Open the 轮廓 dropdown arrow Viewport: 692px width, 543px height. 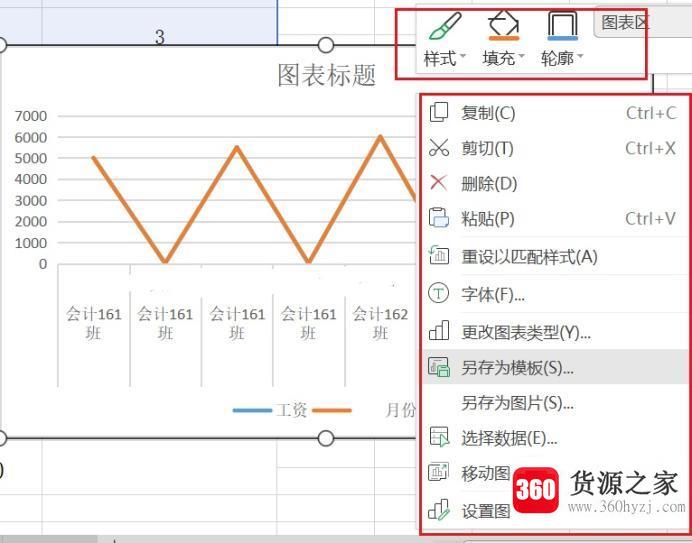pos(580,56)
